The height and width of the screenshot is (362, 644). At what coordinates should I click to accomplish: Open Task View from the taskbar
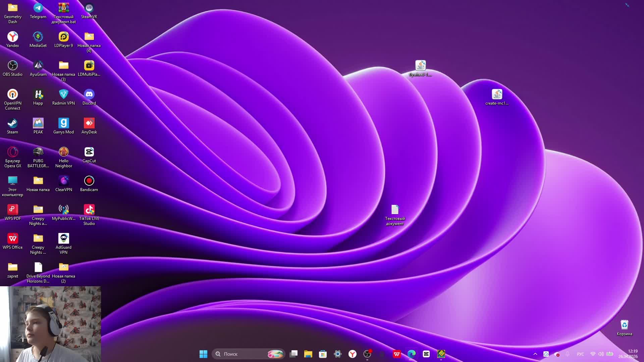(x=293, y=354)
